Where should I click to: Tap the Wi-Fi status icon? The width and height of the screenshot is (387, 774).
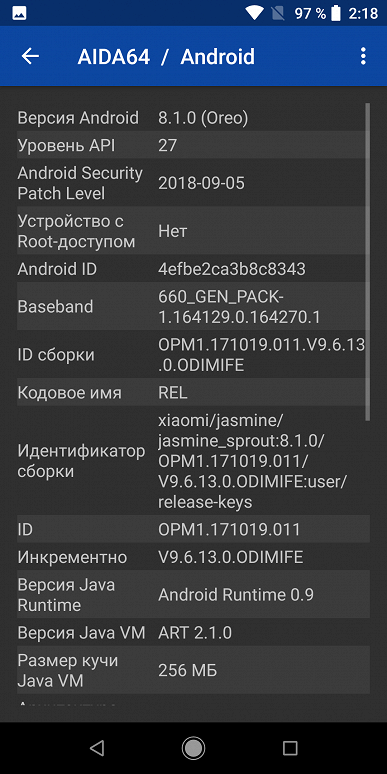pyautogui.click(x=255, y=13)
